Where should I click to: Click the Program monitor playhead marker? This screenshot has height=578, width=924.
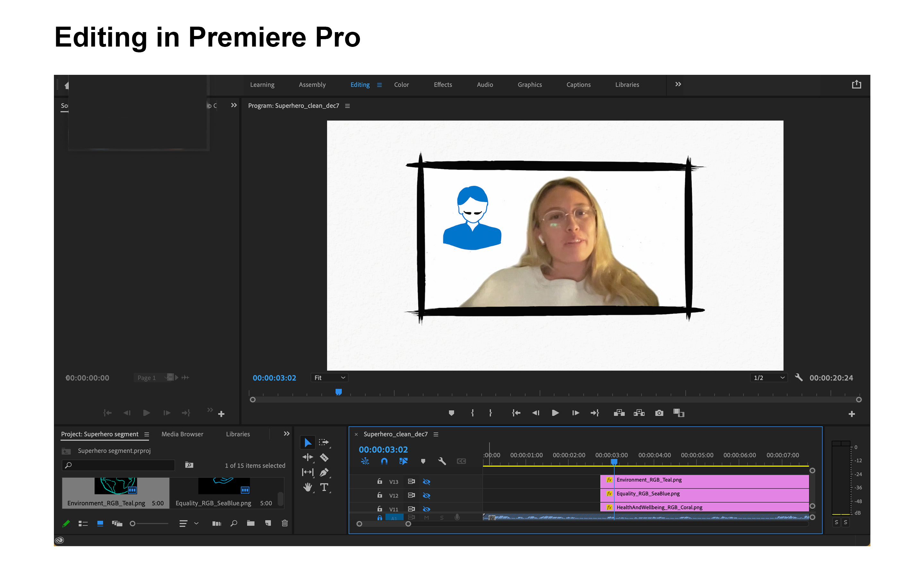[338, 392]
